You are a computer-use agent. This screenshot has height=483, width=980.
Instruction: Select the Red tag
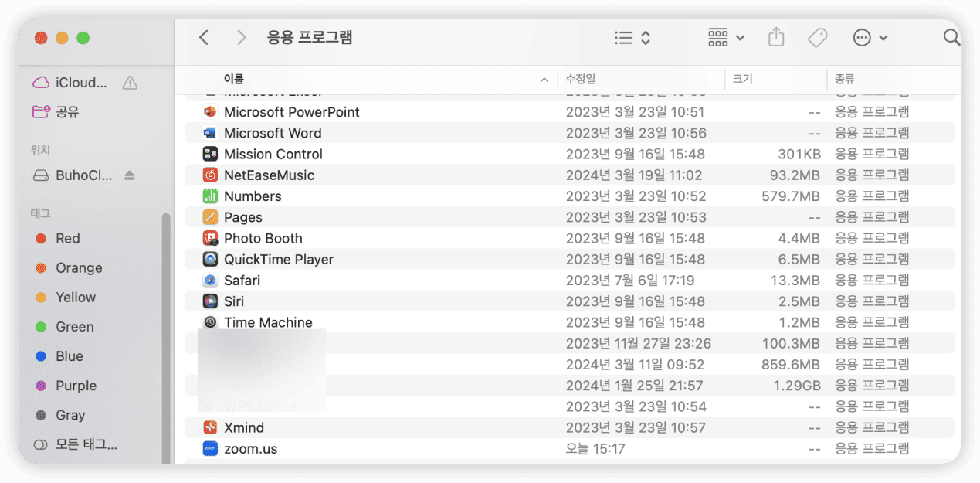coord(58,239)
